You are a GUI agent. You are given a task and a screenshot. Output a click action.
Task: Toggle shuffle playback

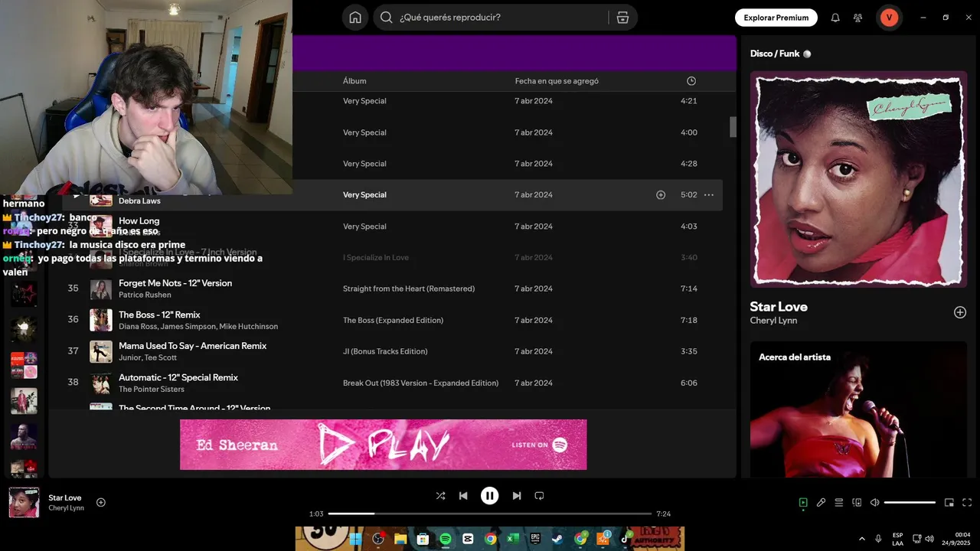440,496
